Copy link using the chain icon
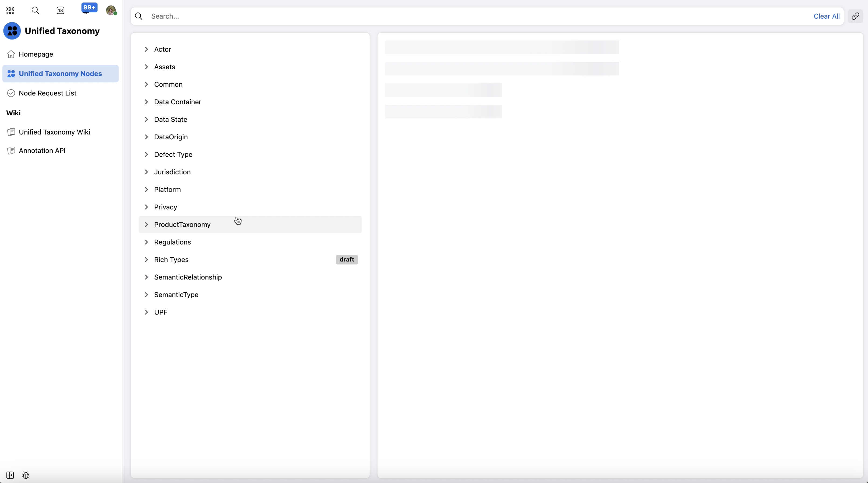868x483 pixels. pyautogui.click(x=855, y=16)
